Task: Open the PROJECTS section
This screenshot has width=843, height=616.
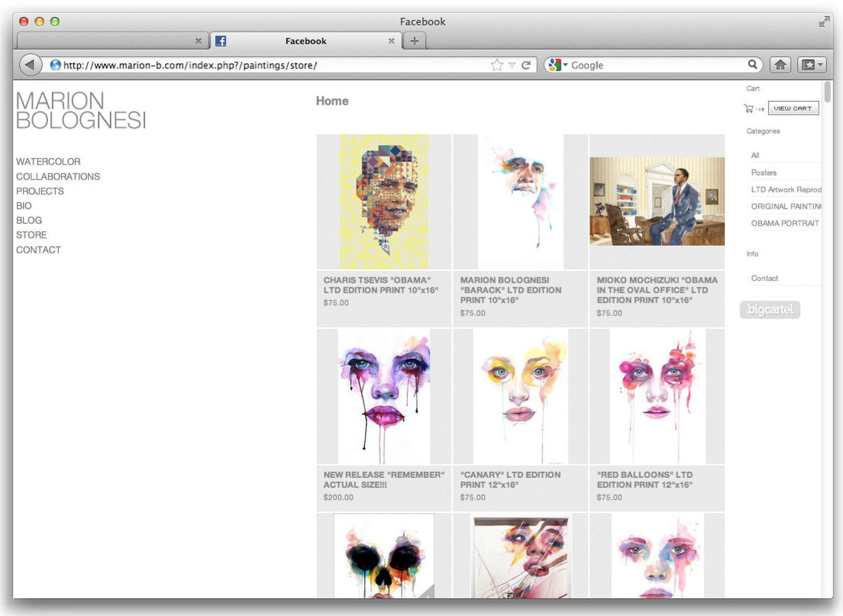Action: click(x=40, y=191)
